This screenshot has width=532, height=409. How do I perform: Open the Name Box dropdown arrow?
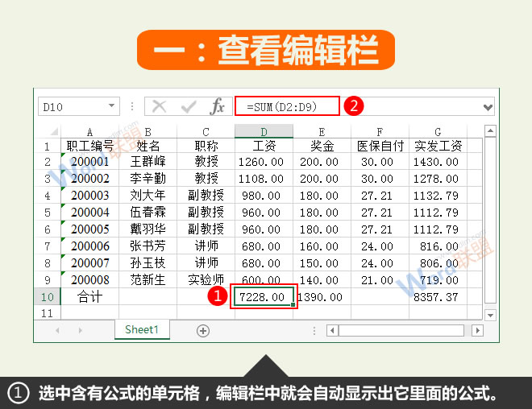click(112, 106)
